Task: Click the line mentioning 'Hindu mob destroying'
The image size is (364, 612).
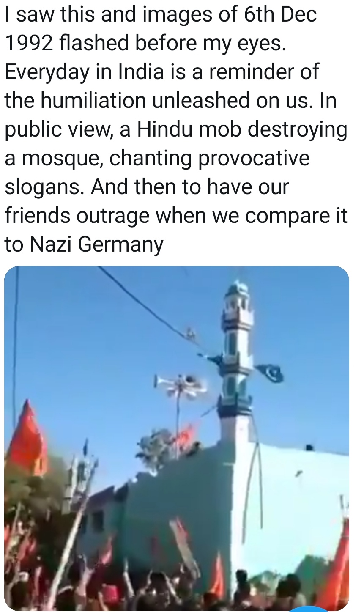Action: point(175,130)
